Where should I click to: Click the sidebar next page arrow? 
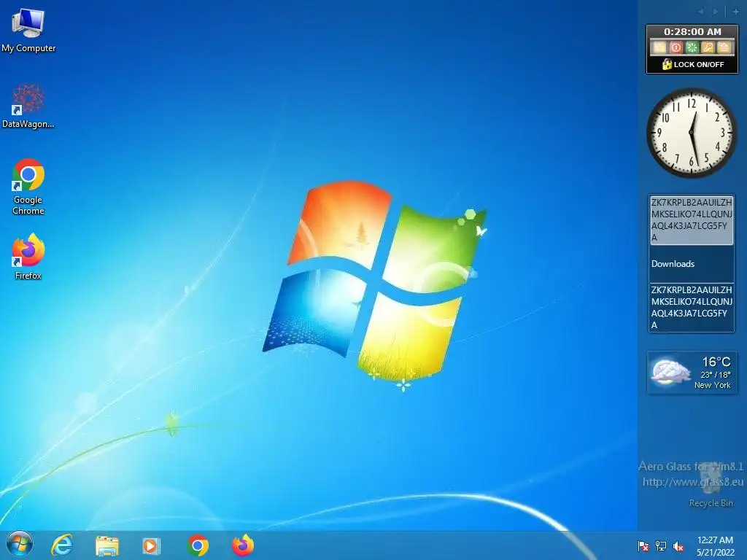(716, 12)
